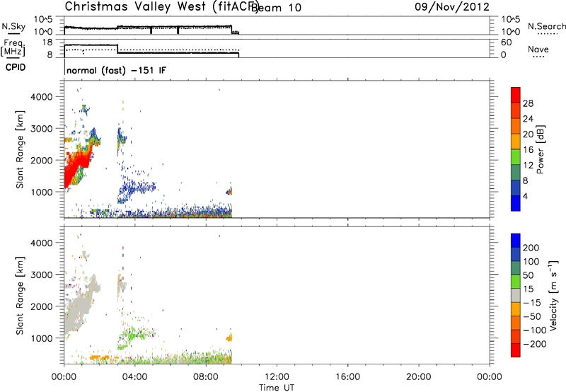Click the '20' label on the power colorbar

528,134
